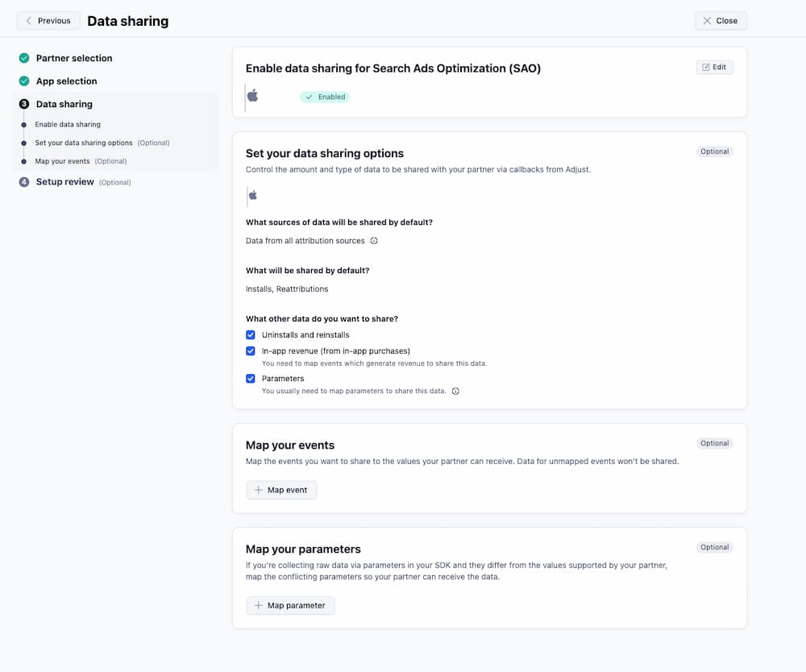Click the checkmark icon beside App selection
Image resolution: width=806 pixels, height=672 pixels.
tap(23, 81)
